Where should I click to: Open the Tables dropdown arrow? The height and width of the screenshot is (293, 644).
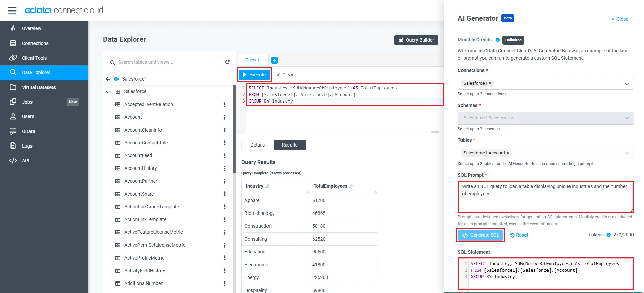click(x=627, y=153)
